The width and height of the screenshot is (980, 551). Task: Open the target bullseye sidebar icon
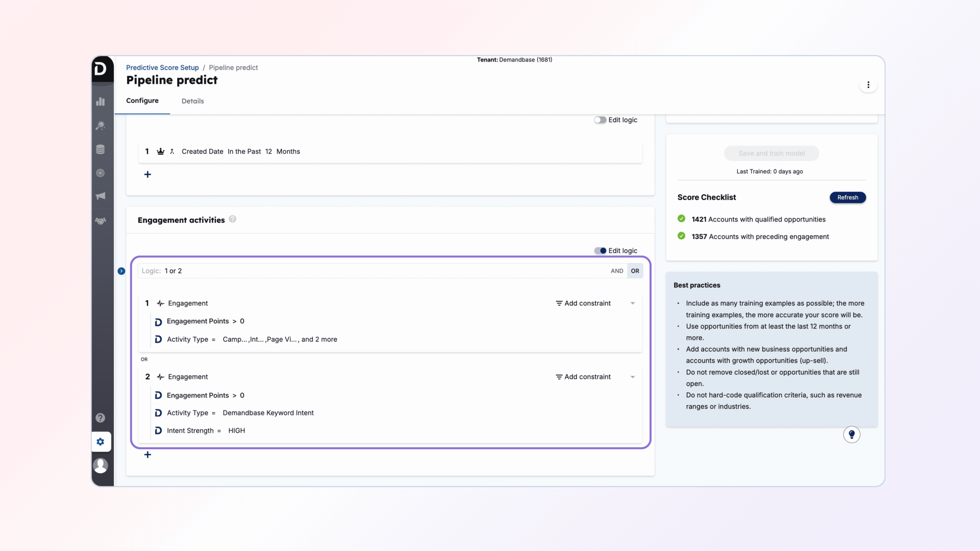[x=100, y=173]
